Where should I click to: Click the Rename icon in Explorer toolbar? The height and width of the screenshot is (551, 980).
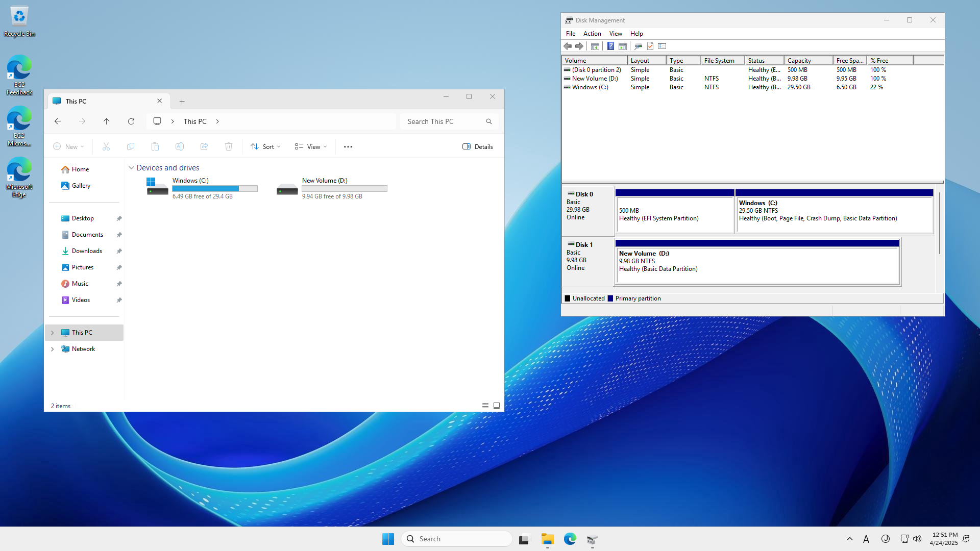180,147
